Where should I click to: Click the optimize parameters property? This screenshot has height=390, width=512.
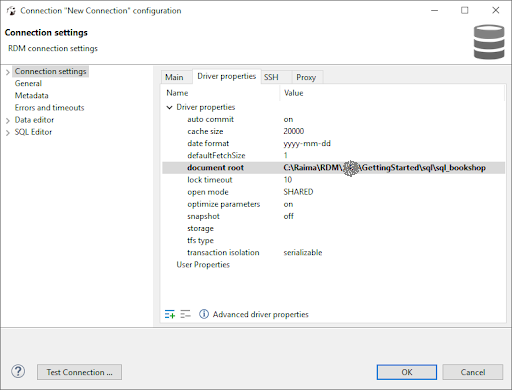224,204
